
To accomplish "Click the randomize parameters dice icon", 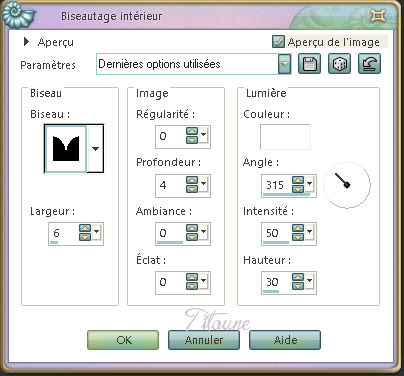I will [339, 64].
